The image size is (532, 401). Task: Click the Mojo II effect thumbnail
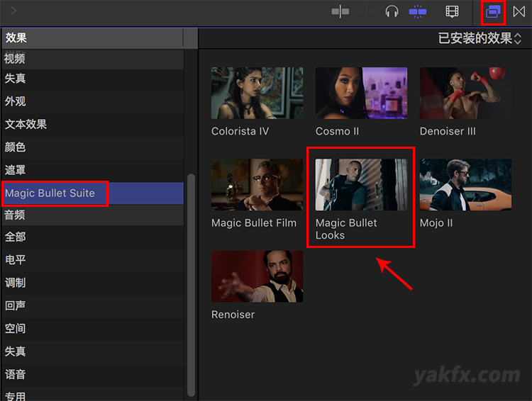[465, 185]
